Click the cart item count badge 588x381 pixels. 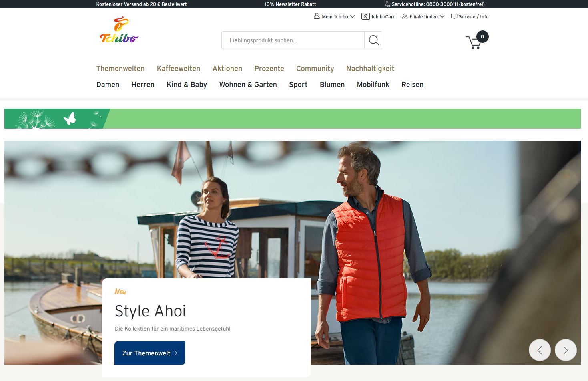click(x=482, y=36)
